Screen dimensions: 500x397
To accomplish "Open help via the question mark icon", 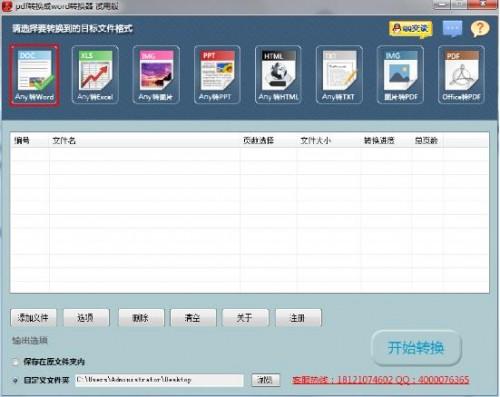I will click(x=480, y=29).
